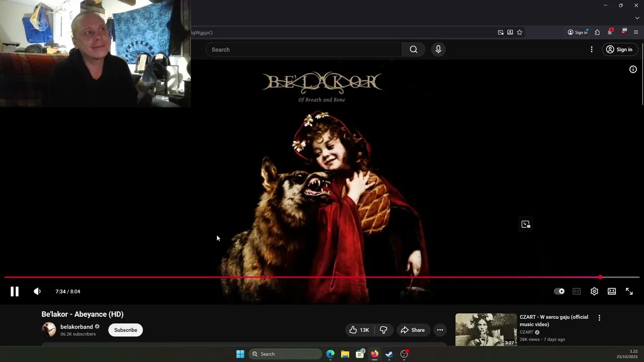Click the Firefox toolbar Sign in account button

pyautogui.click(x=578, y=32)
